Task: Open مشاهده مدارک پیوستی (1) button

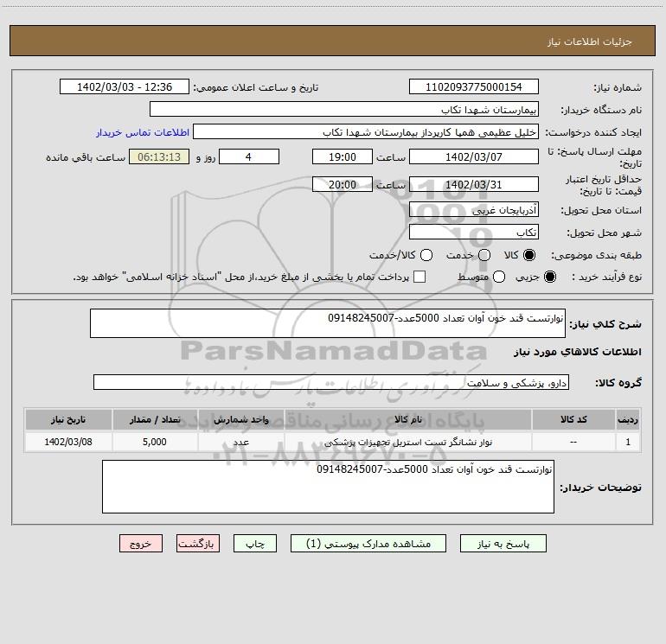Action: point(368,544)
